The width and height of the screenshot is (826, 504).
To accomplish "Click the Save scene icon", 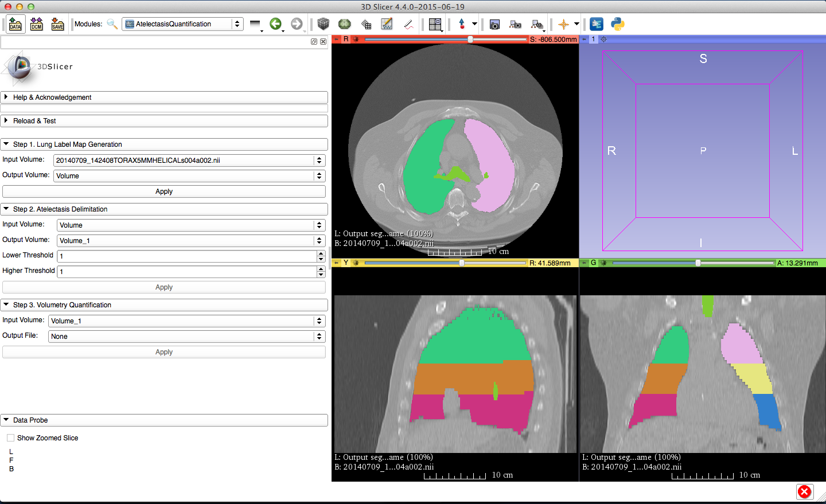I will tap(57, 24).
